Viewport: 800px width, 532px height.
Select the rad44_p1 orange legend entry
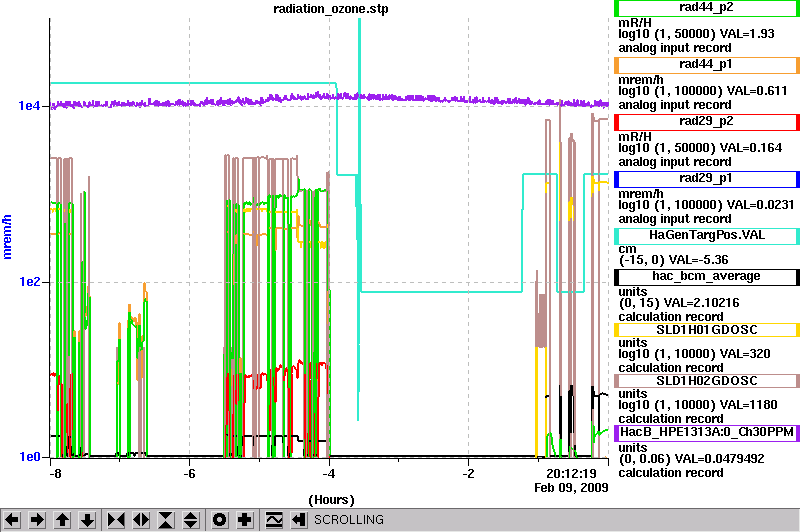707,65
